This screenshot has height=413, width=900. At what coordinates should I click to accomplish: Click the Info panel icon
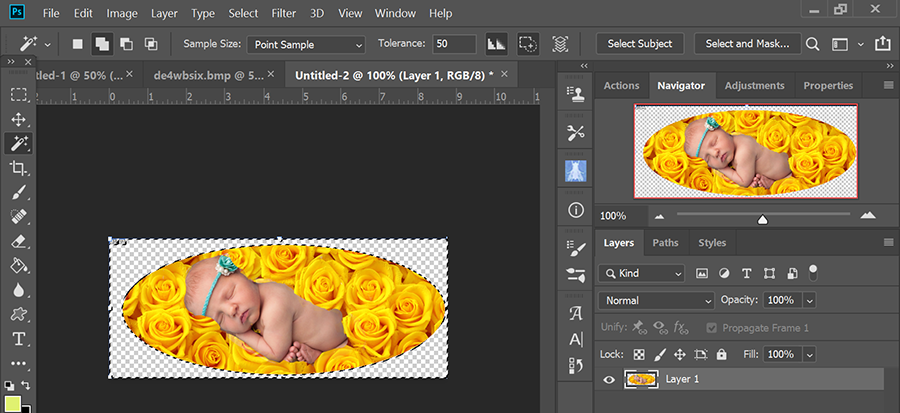click(x=575, y=210)
